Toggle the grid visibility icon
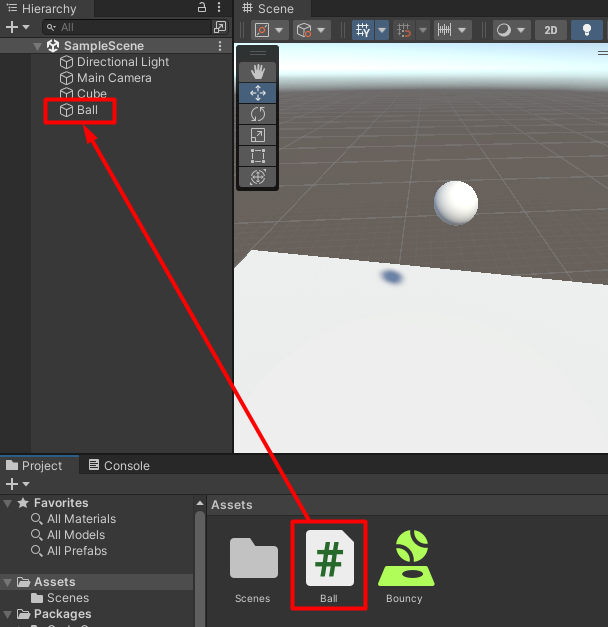Viewport: 608px width, 627px height. point(363,30)
